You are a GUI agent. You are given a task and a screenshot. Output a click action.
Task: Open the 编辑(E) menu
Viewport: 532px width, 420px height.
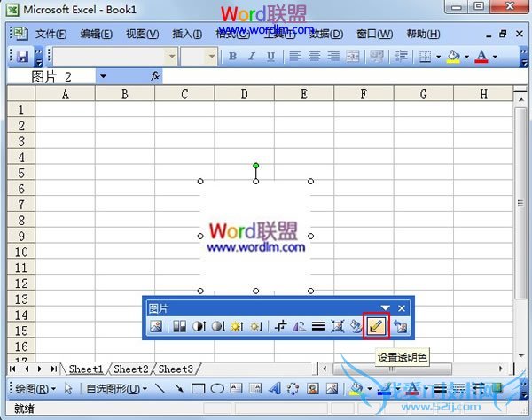[97, 34]
